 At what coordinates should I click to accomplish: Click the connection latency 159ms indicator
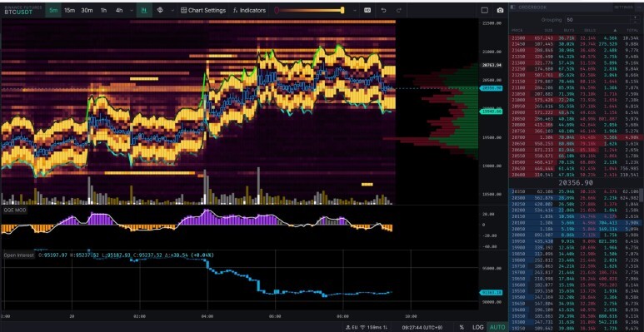point(374,327)
